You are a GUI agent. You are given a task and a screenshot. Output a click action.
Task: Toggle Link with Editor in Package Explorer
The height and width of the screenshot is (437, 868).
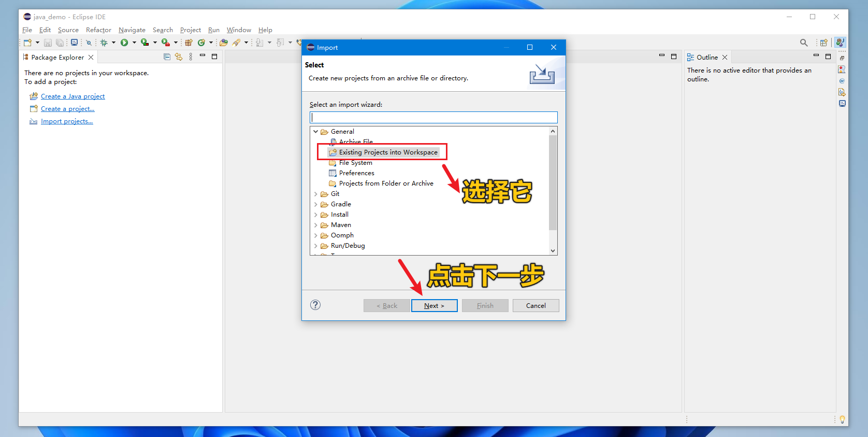point(179,57)
